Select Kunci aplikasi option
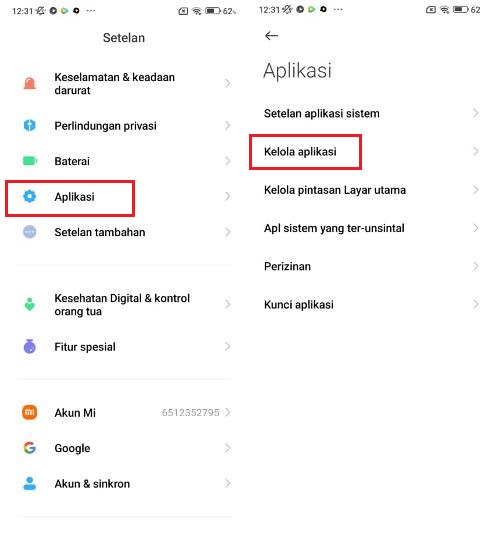480x542 pixels. [x=370, y=305]
